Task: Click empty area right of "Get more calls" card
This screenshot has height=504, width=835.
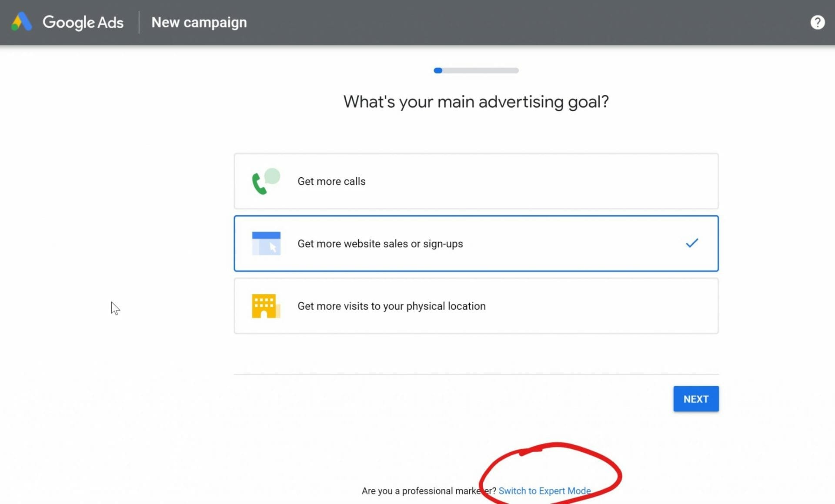Action: (777, 181)
